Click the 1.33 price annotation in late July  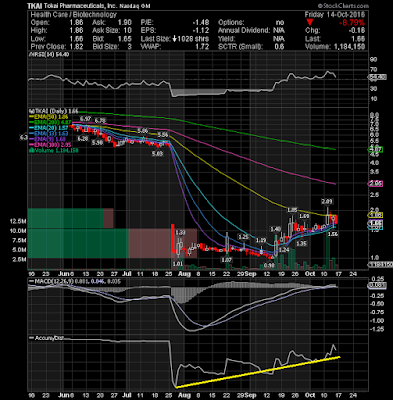pos(180,232)
